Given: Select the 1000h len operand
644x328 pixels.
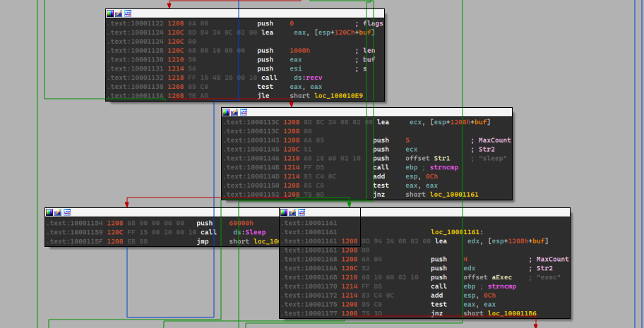Looking at the screenshot, I should 299,51.
